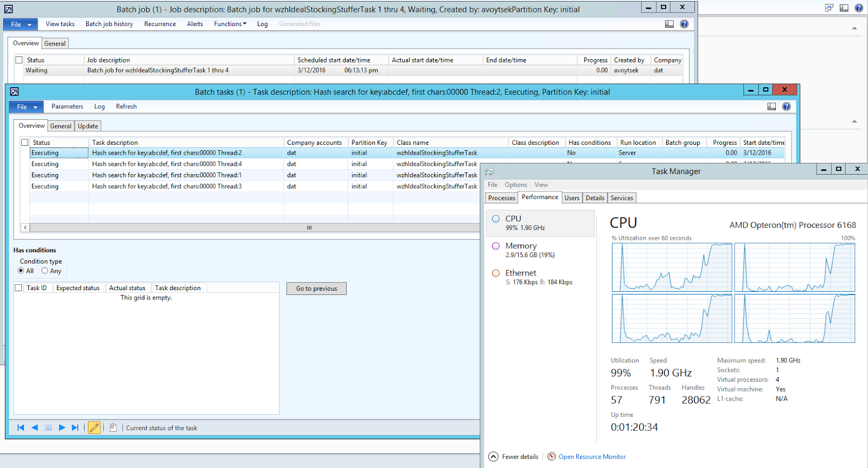
Task: Select the task row for Thread:4
Action: pos(254,164)
